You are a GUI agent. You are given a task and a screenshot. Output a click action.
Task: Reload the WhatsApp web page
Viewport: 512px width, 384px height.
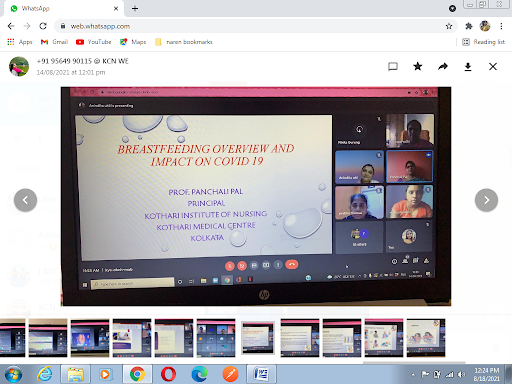click(43, 26)
